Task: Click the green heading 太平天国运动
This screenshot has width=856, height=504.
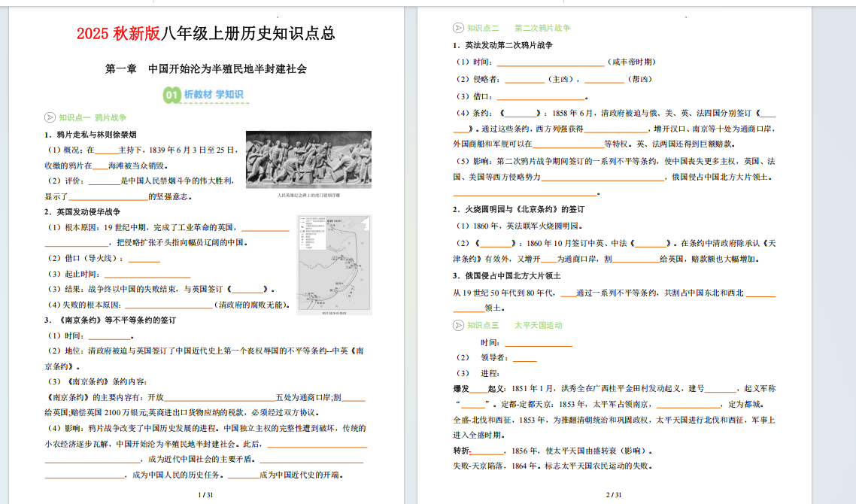Action: [x=539, y=326]
